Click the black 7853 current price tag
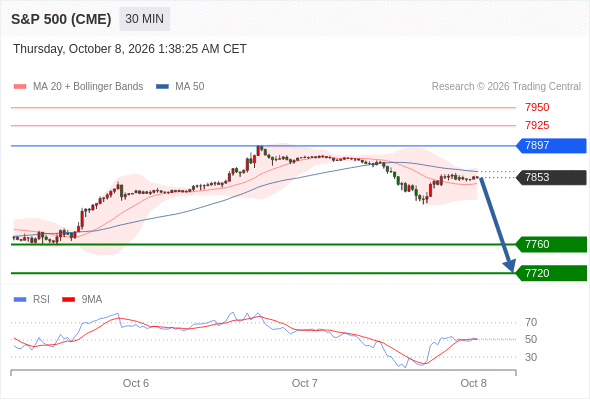 [x=551, y=177]
